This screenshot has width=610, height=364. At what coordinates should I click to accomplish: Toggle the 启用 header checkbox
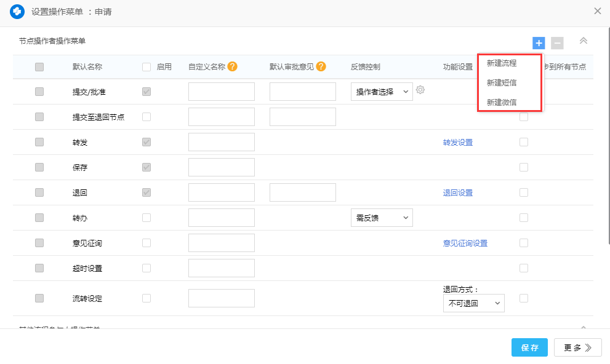(x=146, y=67)
